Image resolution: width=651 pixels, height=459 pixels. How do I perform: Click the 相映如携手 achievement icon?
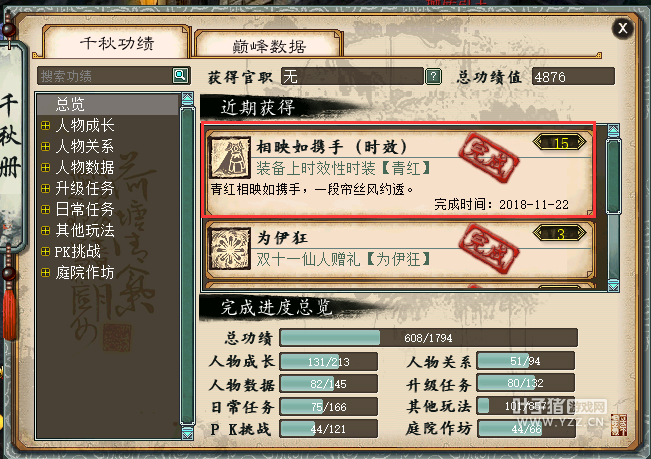pos(230,158)
